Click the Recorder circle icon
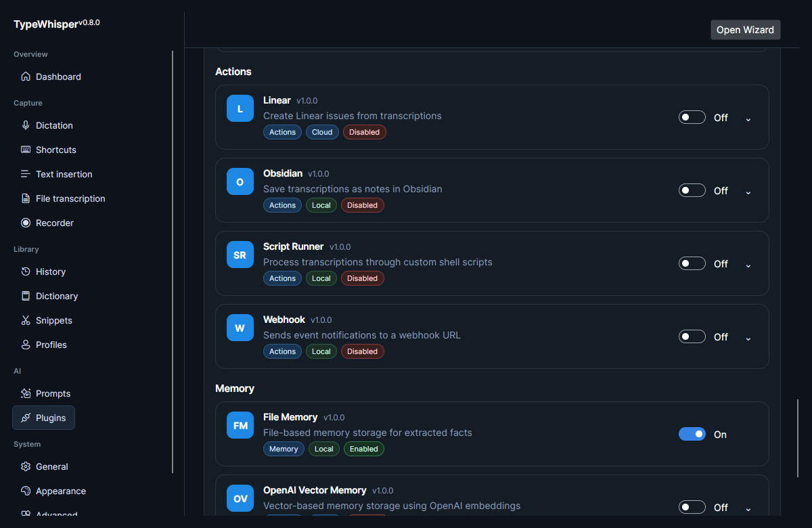The image size is (812, 528). click(26, 223)
